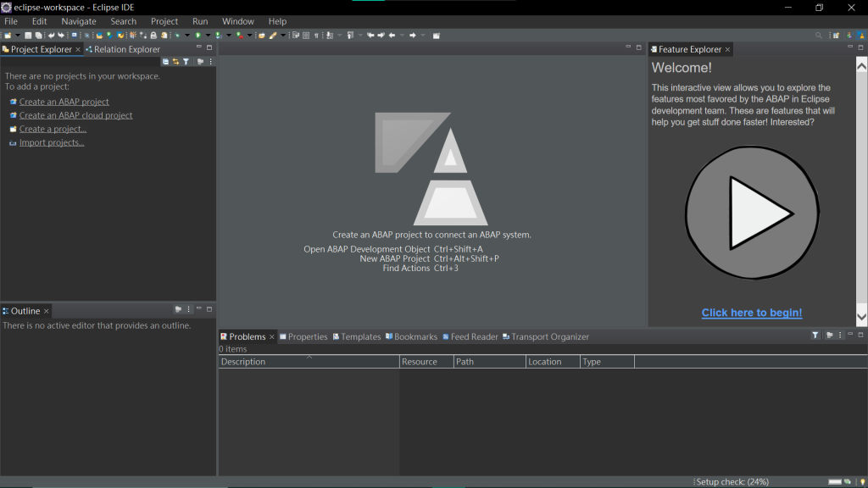
Task: Click Feature Explorer scrollbar down arrow
Action: (x=862, y=318)
